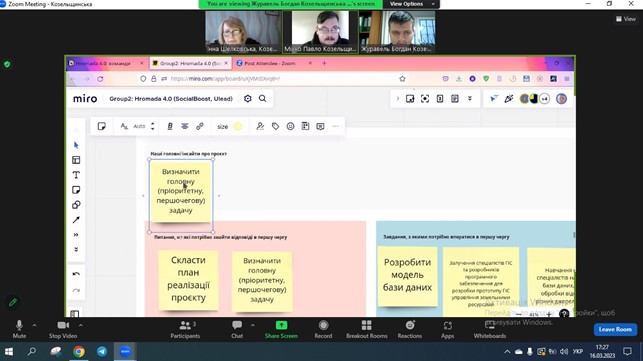Open frames panel icon in top toolbar
Viewport: 643px width, 361px height.
click(x=410, y=98)
